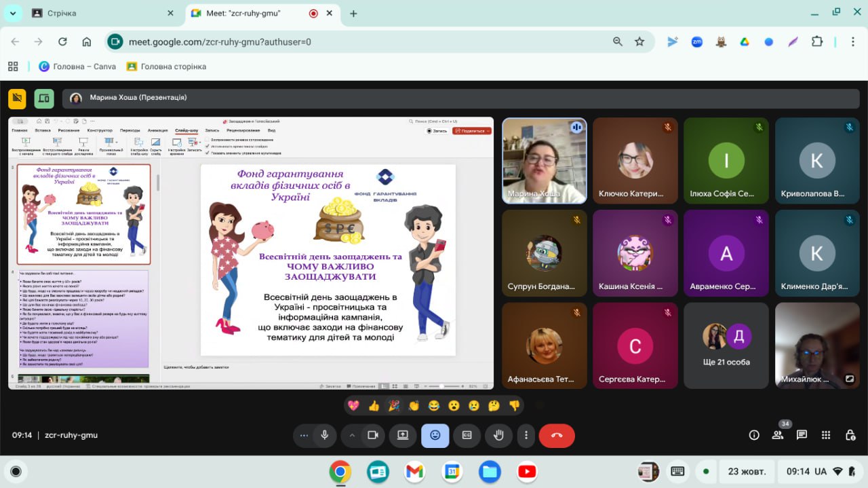Open audio settings dots beside microphone
868x488 pixels.
point(304,435)
